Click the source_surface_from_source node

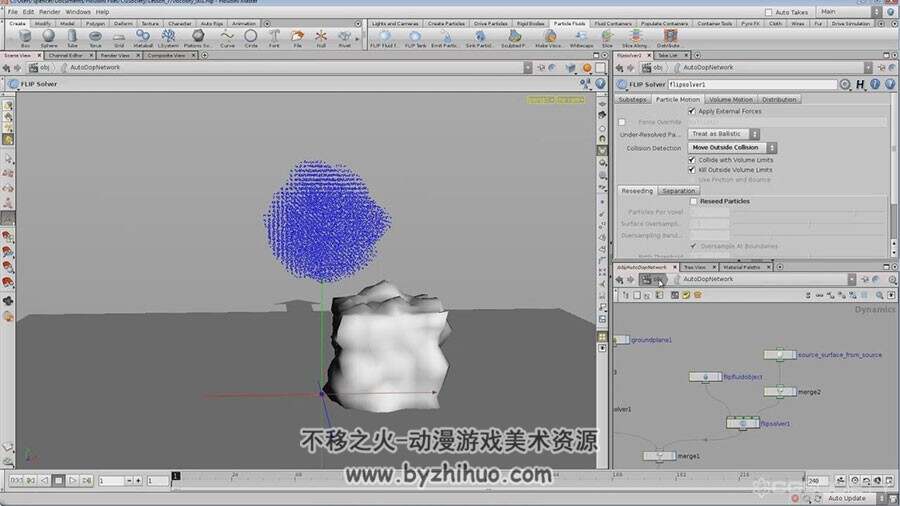click(x=780, y=355)
